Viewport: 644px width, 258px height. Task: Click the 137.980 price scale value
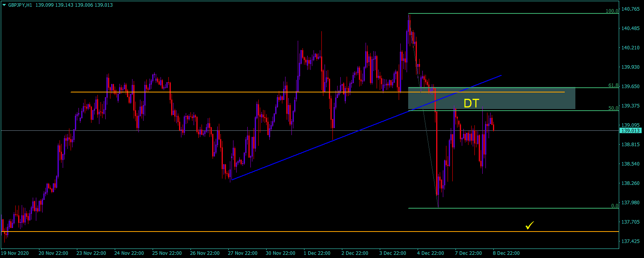tap(631, 203)
